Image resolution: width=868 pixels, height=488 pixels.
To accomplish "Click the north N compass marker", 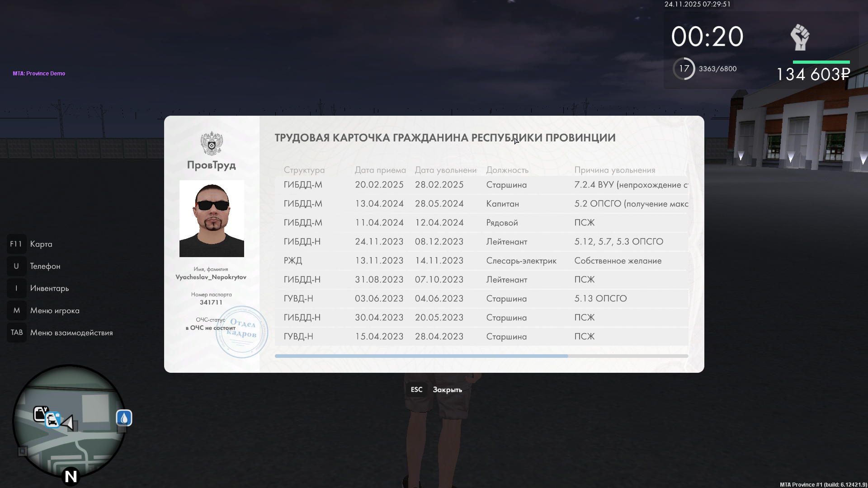I will (71, 476).
